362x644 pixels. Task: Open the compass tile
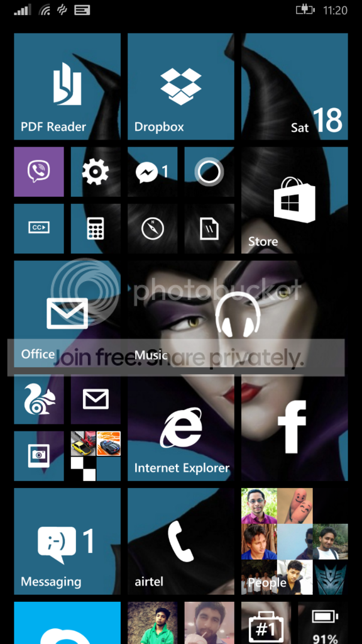pos(152,228)
